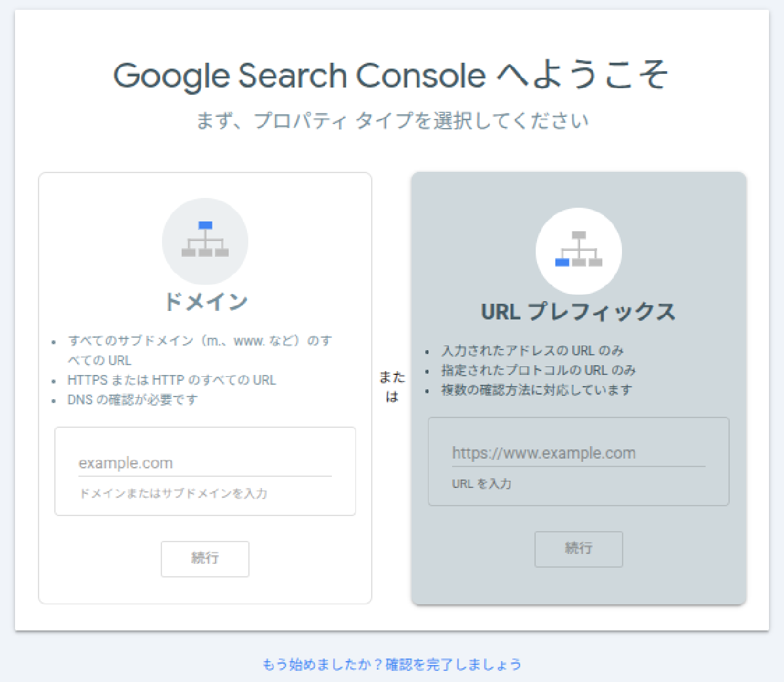Open the example.com domain input field

click(205, 463)
